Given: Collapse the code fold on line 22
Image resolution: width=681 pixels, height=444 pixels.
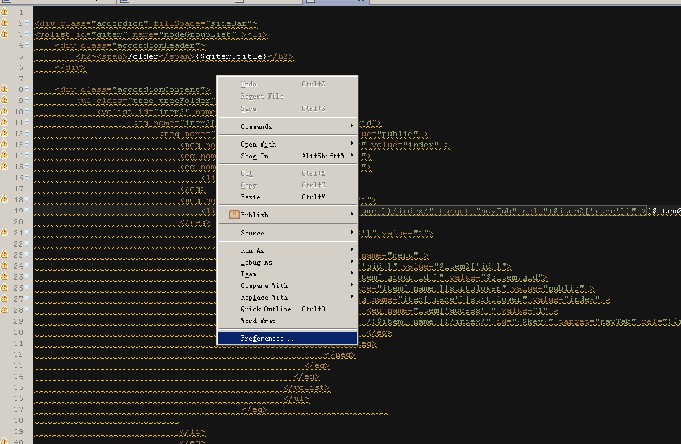Looking at the screenshot, I should point(27,243).
